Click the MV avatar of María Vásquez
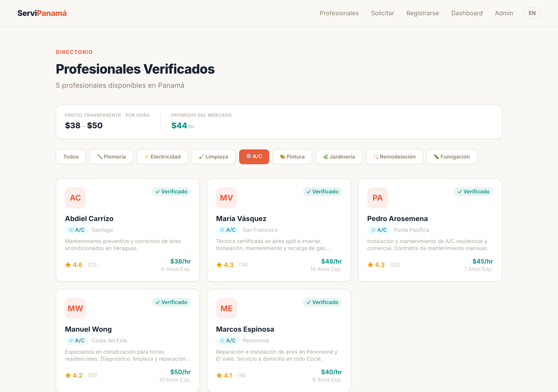 (x=226, y=198)
